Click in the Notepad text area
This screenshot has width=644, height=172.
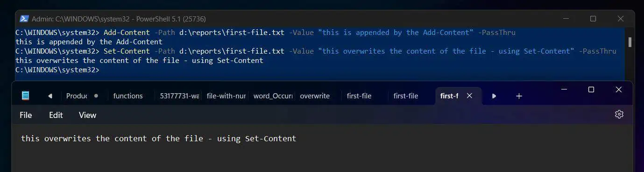pos(322,149)
